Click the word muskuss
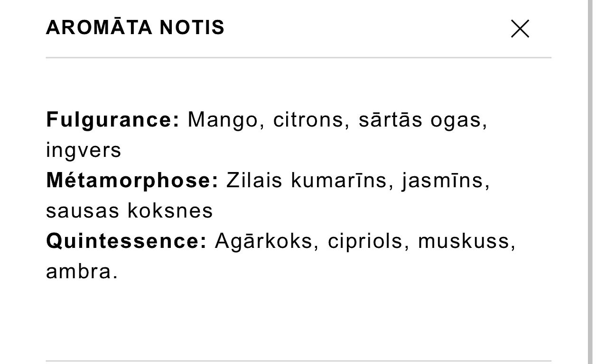Image resolution: width=597 pixels, height=364 pixels. [x=466, y=241]
